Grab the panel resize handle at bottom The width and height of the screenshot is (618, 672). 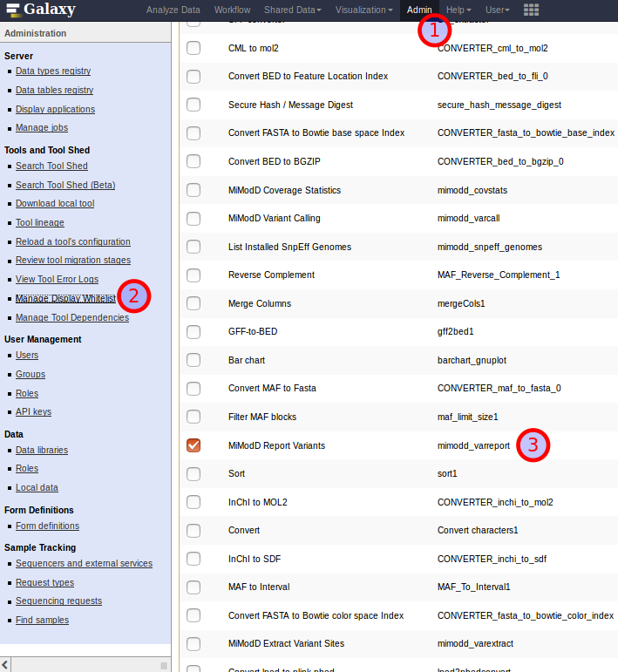(163, 665)
